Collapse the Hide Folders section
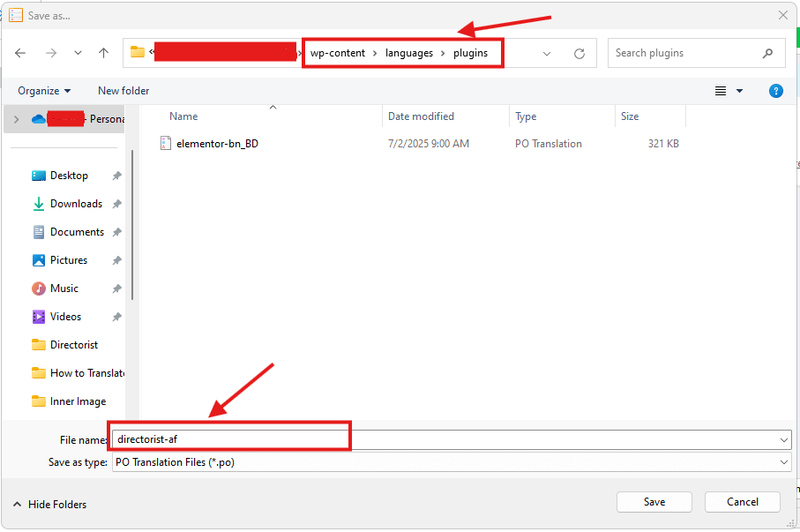 [49, 504]
